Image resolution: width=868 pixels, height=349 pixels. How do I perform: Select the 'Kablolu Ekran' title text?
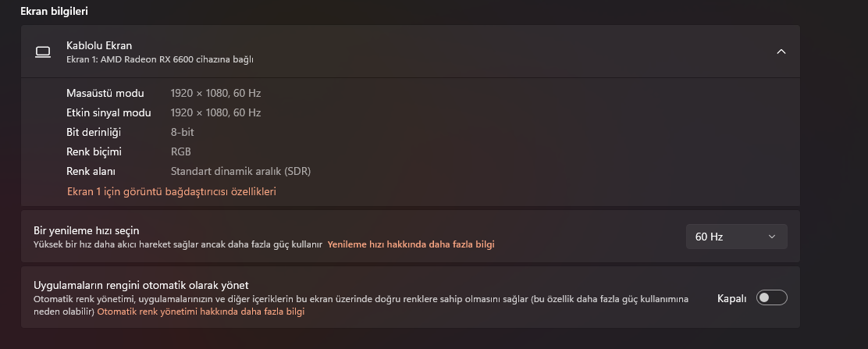click(x=99, y=45)
